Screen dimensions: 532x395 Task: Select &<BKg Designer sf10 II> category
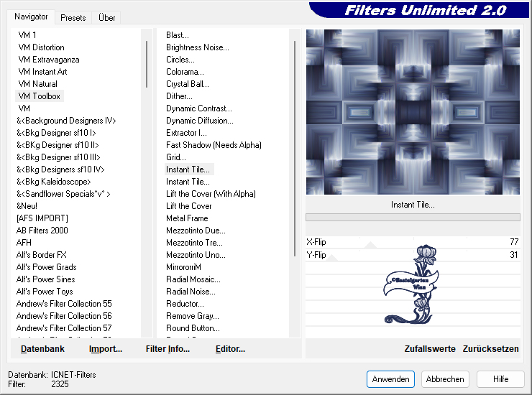point(58,145)
